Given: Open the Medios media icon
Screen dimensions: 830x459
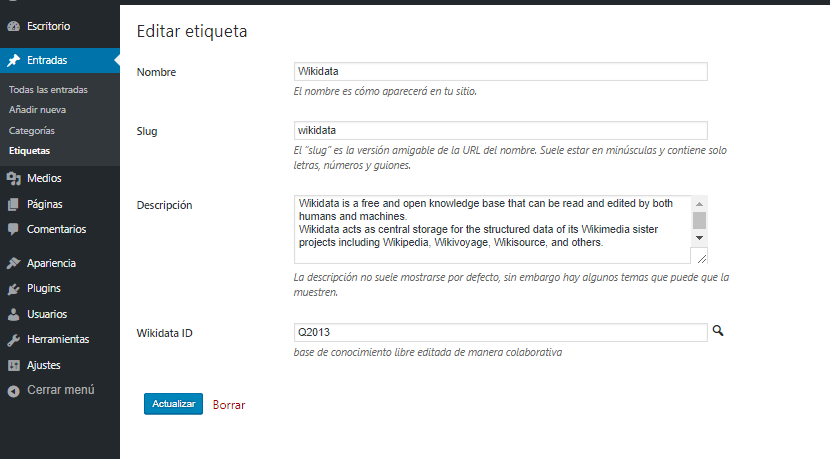Looking at the screenshot, I should click(x=14, y=178).
